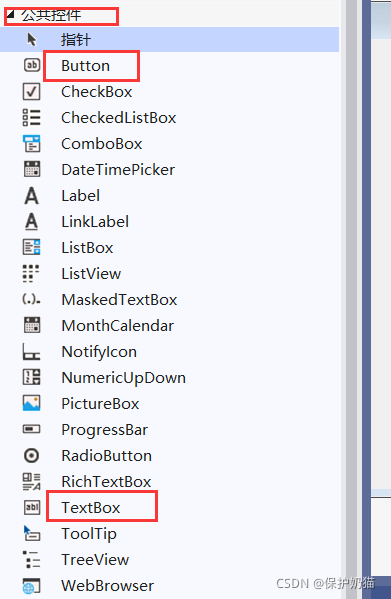This screenshot has width=391, height=599.
Task: Click the ToolTip control icon
Action: coord(32,533)
